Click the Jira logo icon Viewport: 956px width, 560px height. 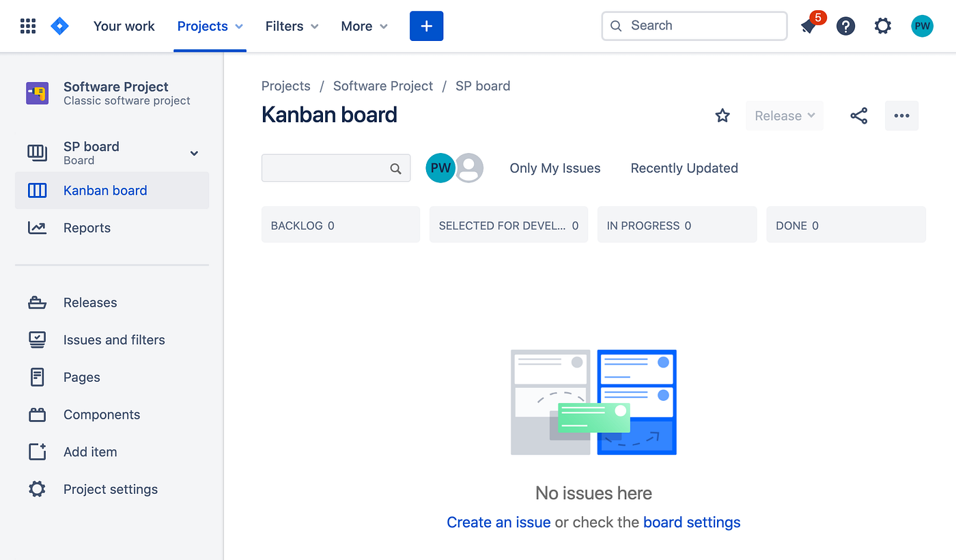60,26
